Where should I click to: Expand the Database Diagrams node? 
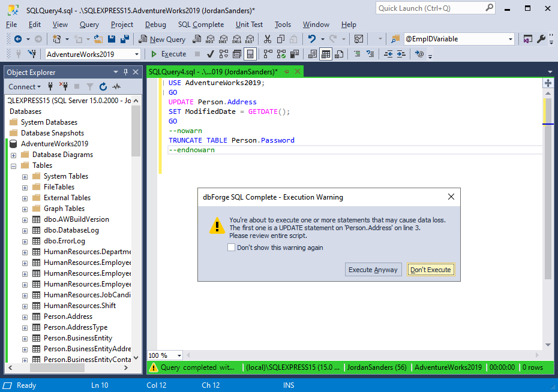(x=14, y=155)
